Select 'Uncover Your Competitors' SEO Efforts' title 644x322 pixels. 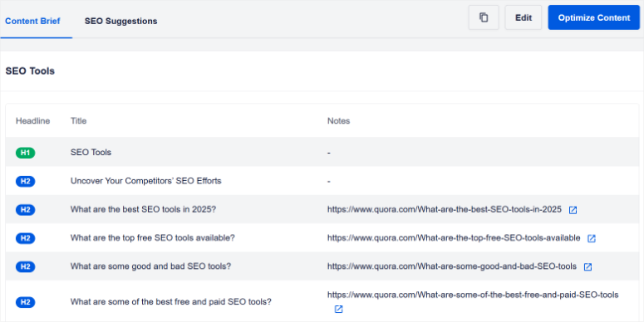tap(145, 181)
